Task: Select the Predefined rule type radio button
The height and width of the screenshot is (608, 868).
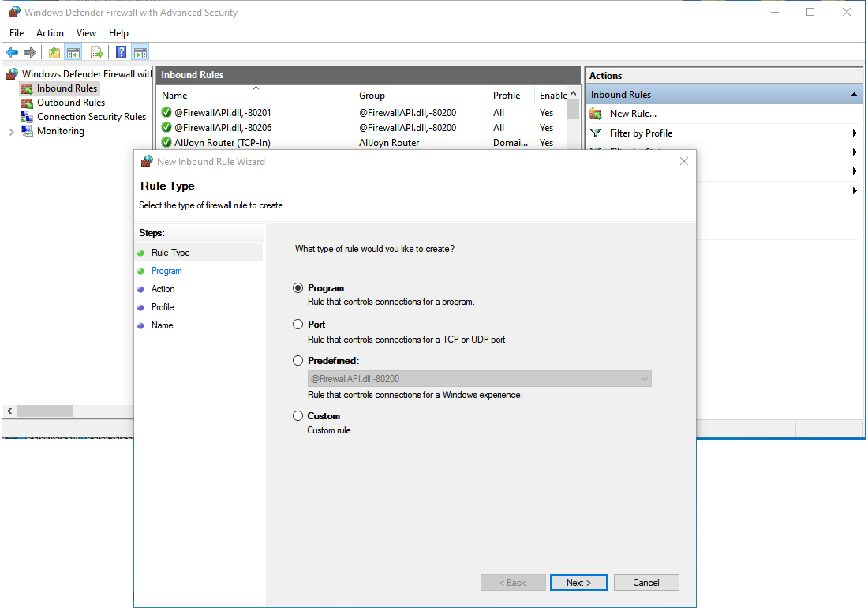Action: pyautogui.click(x=297, y=361)
